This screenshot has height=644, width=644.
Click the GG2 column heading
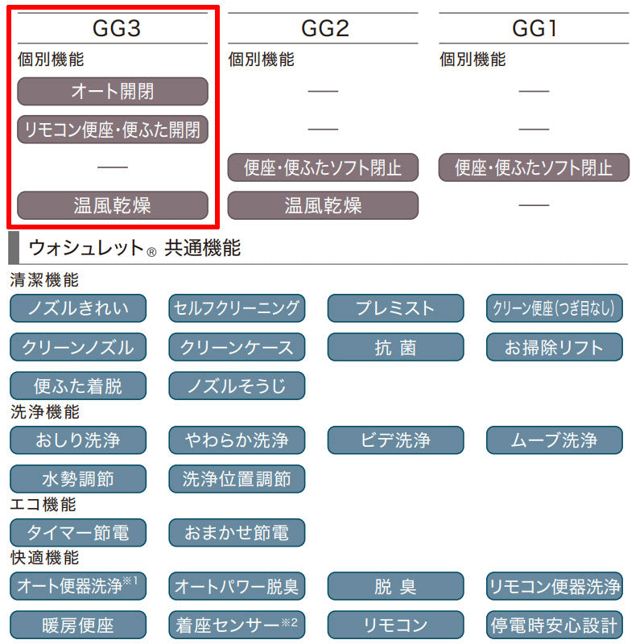[325, 28]
